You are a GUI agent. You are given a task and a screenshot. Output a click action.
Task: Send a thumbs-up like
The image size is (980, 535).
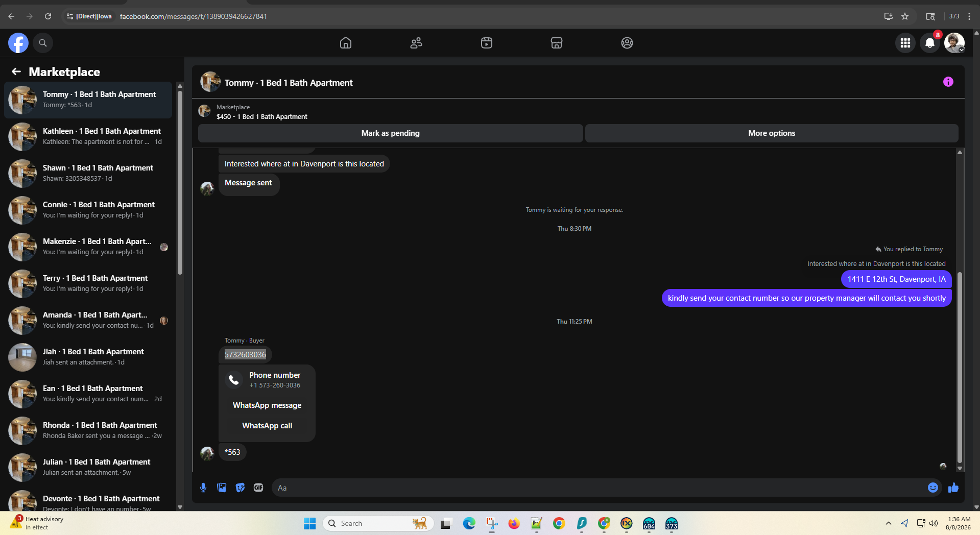coord(953,488)
